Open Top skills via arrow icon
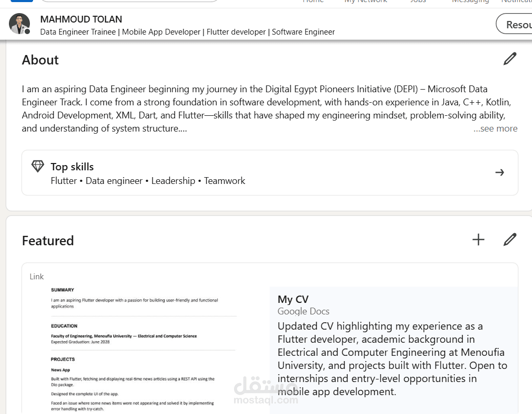Image resolution: width=532 pixels, height=414 pixels. [499, 172]
